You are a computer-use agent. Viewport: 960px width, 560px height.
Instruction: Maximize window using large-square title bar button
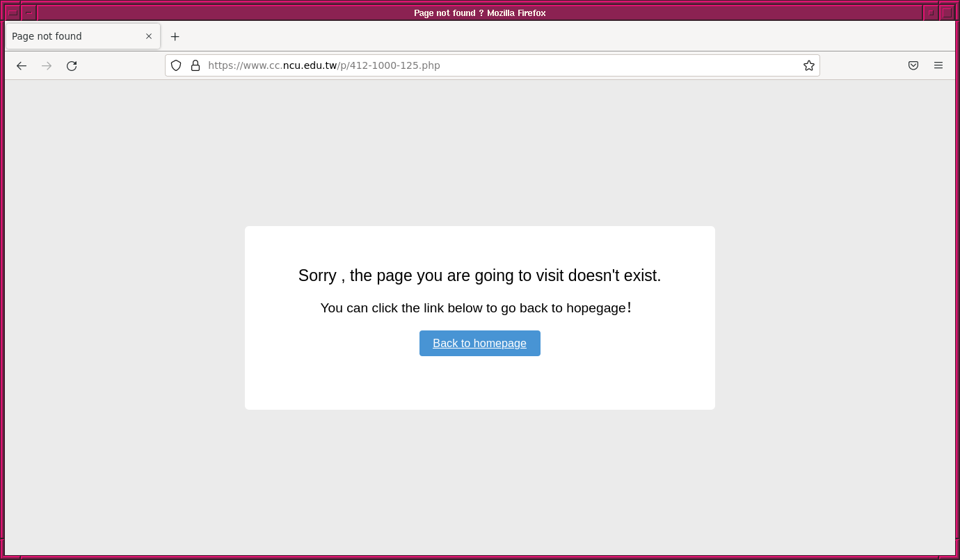pos(947,13)
